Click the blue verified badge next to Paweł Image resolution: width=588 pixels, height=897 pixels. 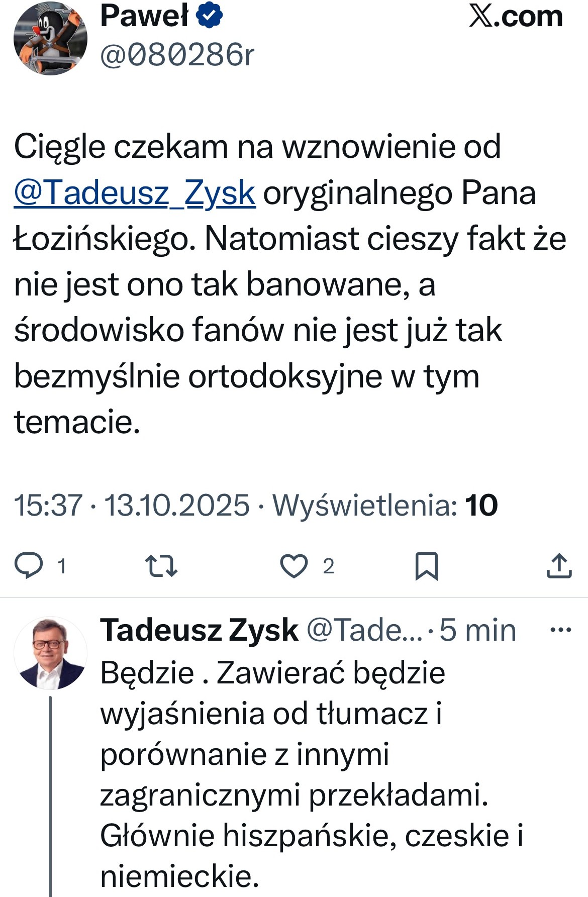(209, 16)
